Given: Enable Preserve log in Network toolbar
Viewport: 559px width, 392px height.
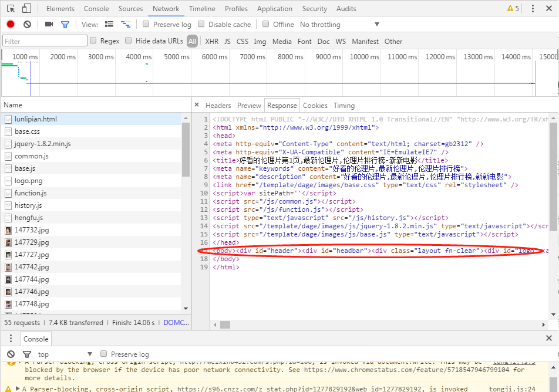Looking at the screenshot, I should pos(146,24).
